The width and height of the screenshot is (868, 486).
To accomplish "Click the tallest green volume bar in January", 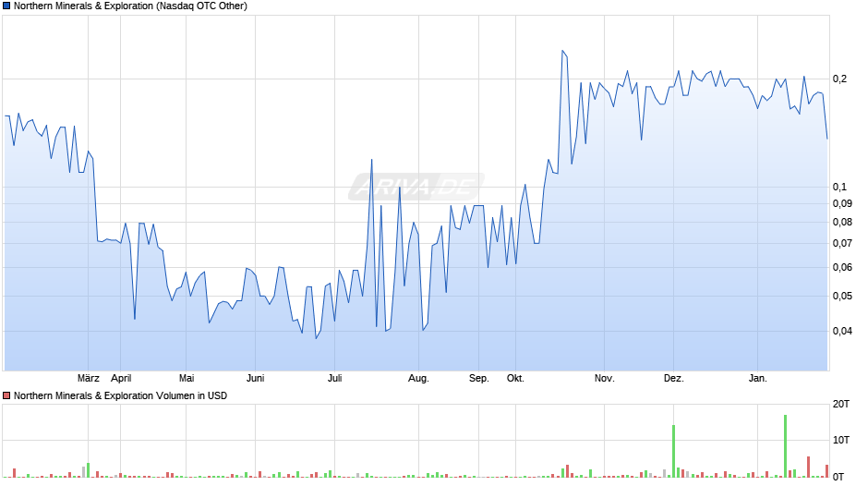I will coord(785,446).
